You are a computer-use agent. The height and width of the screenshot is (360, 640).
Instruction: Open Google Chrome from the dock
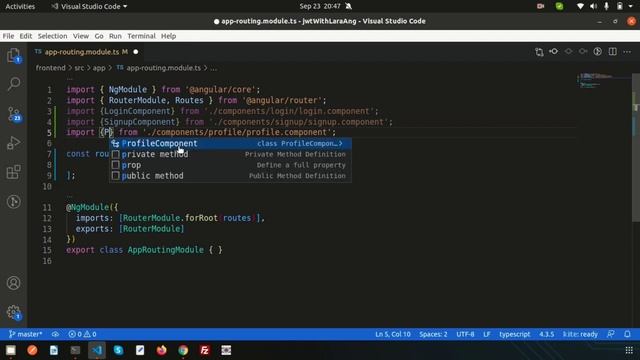[x=183, y=350]
